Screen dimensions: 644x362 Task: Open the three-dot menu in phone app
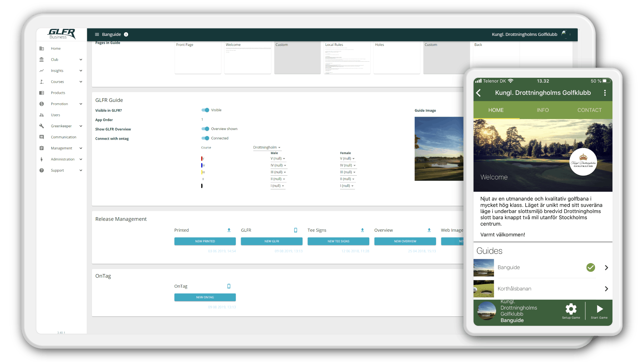(605, 93)
